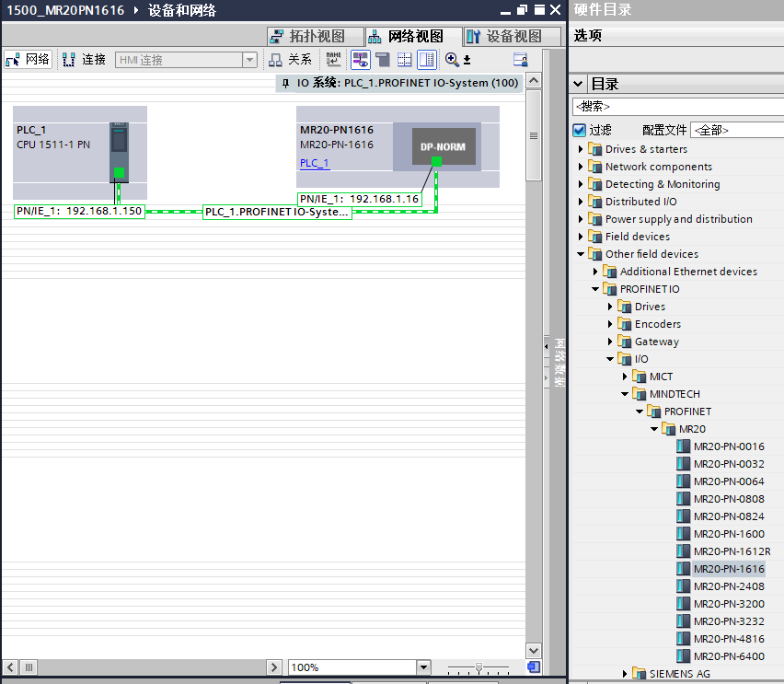Screen dimensions: 784x684
Task: Click the assign device name icon
Action: click(333, 60)
